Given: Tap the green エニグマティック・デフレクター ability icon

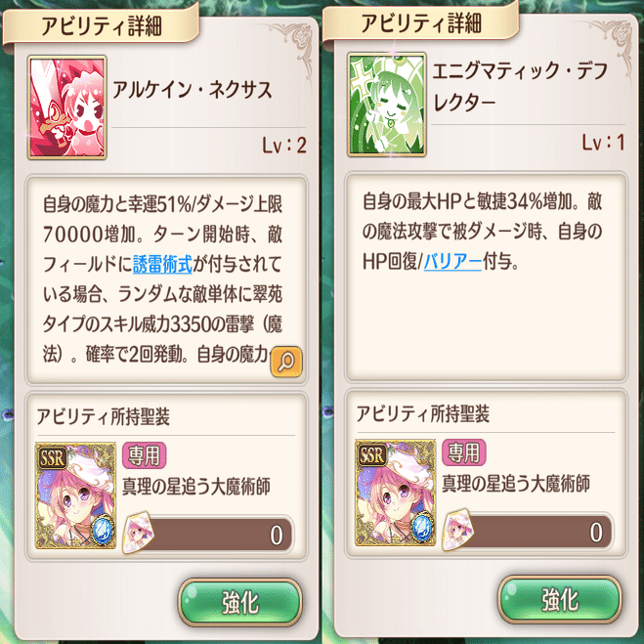Looking at the screenshot, I should click(x=387, y=105).
